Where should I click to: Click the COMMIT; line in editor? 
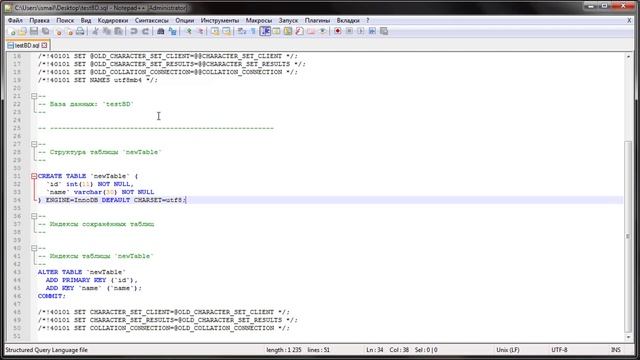pos(51,296)
